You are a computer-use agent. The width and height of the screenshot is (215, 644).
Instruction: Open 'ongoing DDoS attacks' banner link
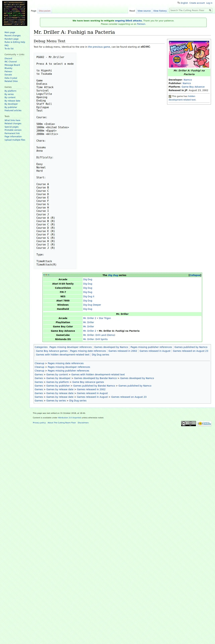click(x=129, y=21)
